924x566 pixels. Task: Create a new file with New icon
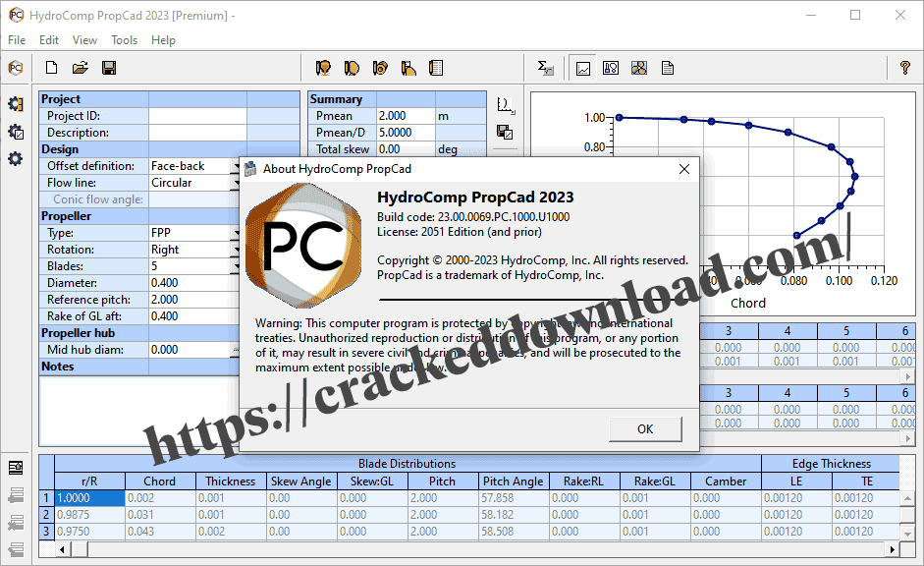tap(52, 68)
